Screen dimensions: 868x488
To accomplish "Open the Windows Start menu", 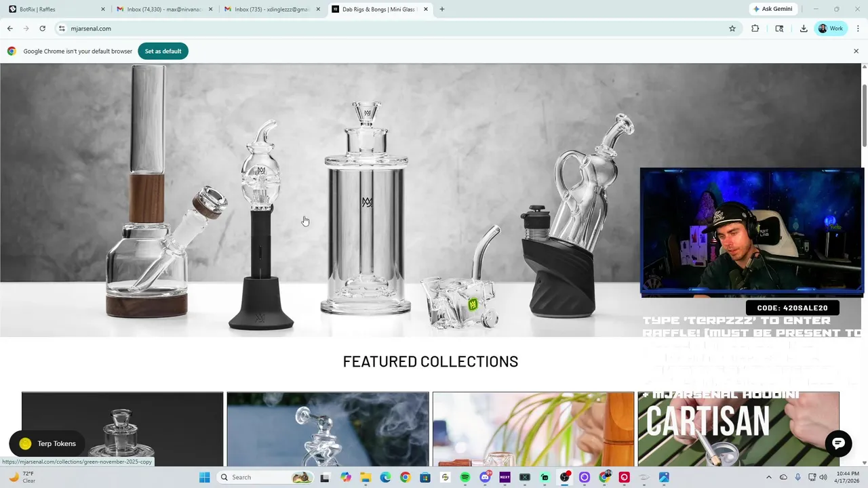I will 205,477.
